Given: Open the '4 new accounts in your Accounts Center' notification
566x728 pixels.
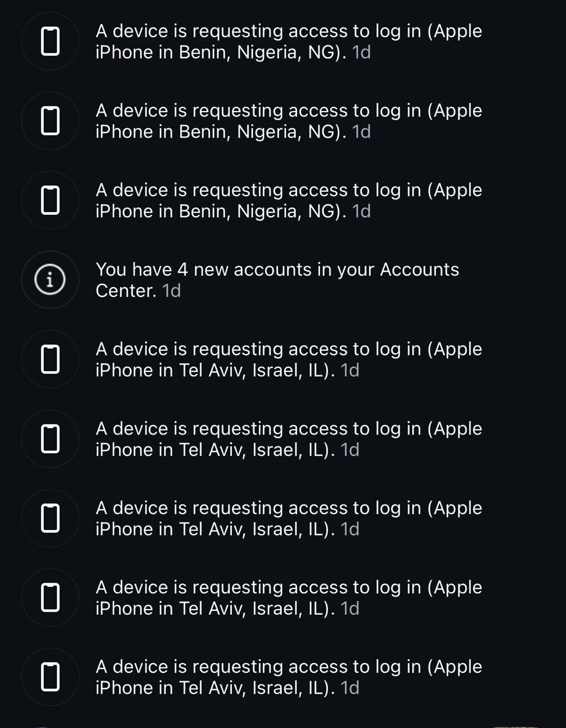Looking at the screenshot, I should [x=277, y=280].
